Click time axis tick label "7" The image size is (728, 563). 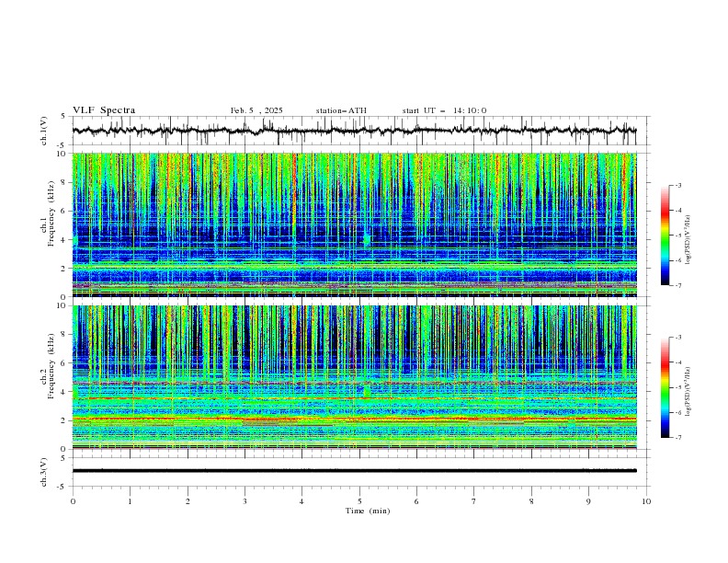tap(474, 501)
